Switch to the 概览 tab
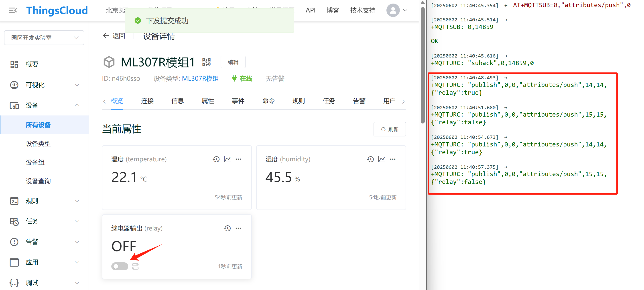 (117, 101)
